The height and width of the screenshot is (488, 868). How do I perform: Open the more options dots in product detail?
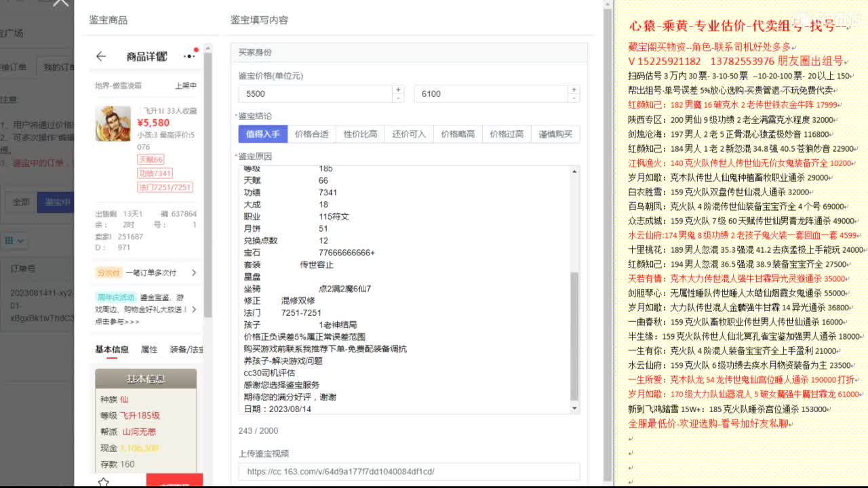click(190, 56)
